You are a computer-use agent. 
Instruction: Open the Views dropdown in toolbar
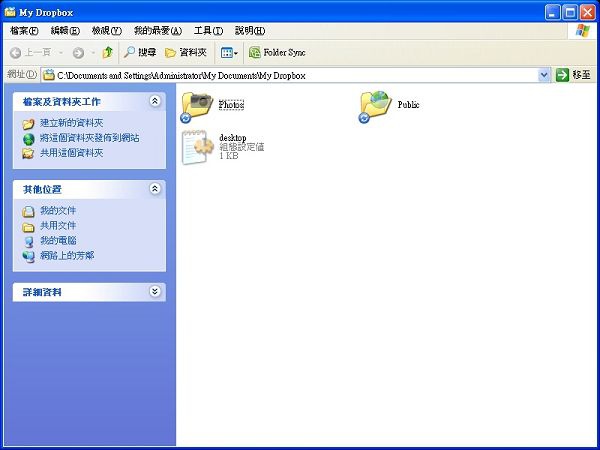(229, 52)
